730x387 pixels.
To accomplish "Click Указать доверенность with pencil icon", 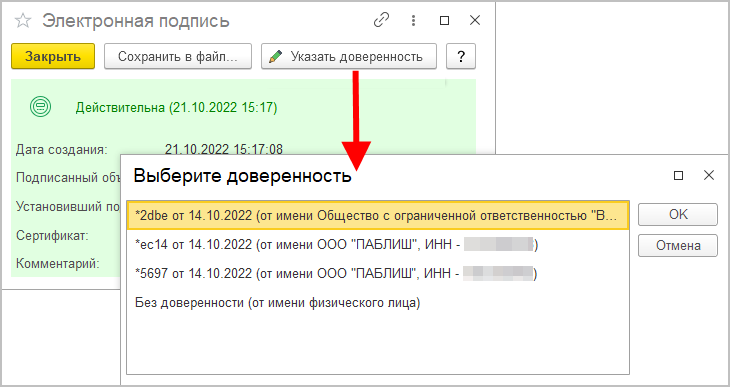I will [x=349, y=56].
